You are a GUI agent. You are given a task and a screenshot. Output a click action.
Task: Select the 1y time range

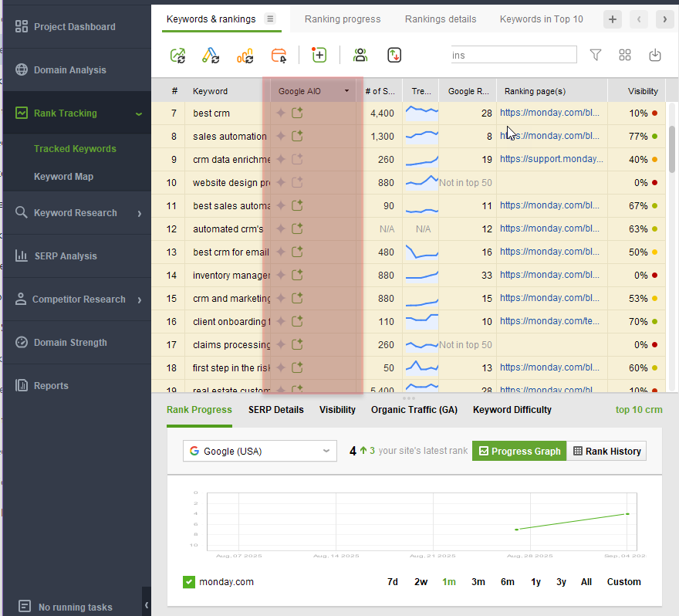point(535,582)
